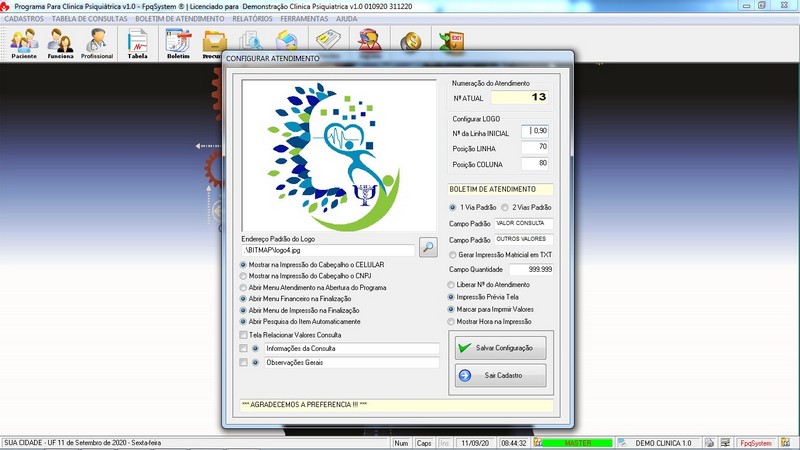Click the Funciona staff toolbar icon

60,43
